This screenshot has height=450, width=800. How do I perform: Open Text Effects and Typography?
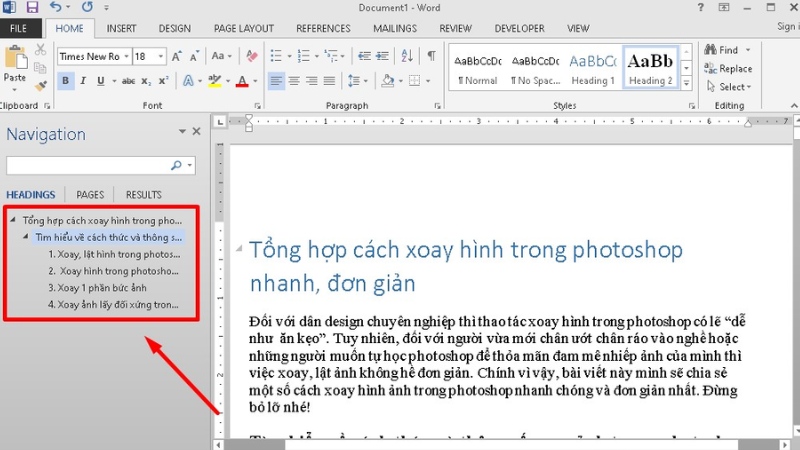pyautogui.click(x=188, y=81)
